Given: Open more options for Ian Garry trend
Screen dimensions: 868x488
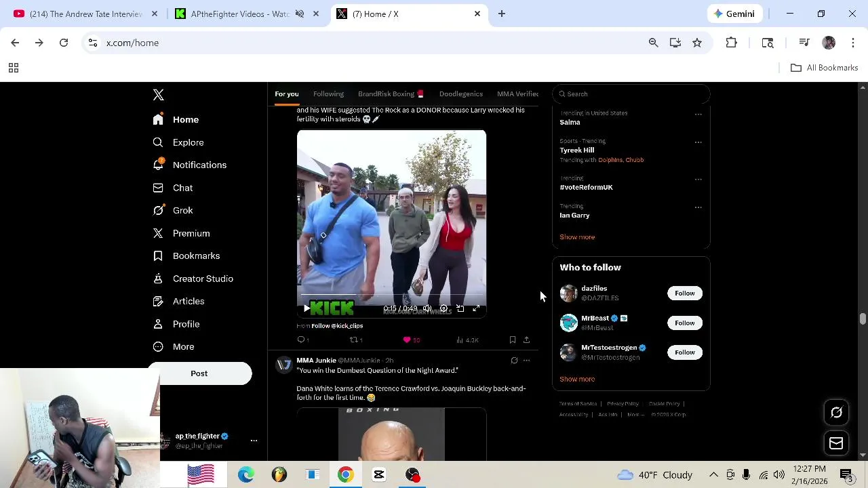Looking at the screenshot, I should 698,207.
